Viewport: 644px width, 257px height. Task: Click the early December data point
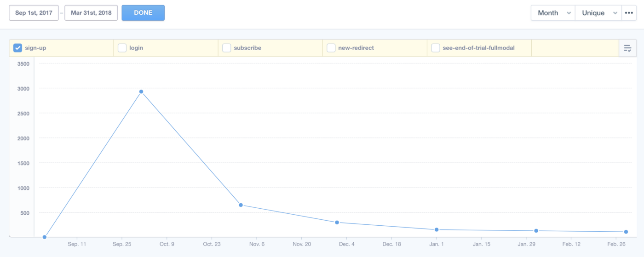(x=337, y=222)
